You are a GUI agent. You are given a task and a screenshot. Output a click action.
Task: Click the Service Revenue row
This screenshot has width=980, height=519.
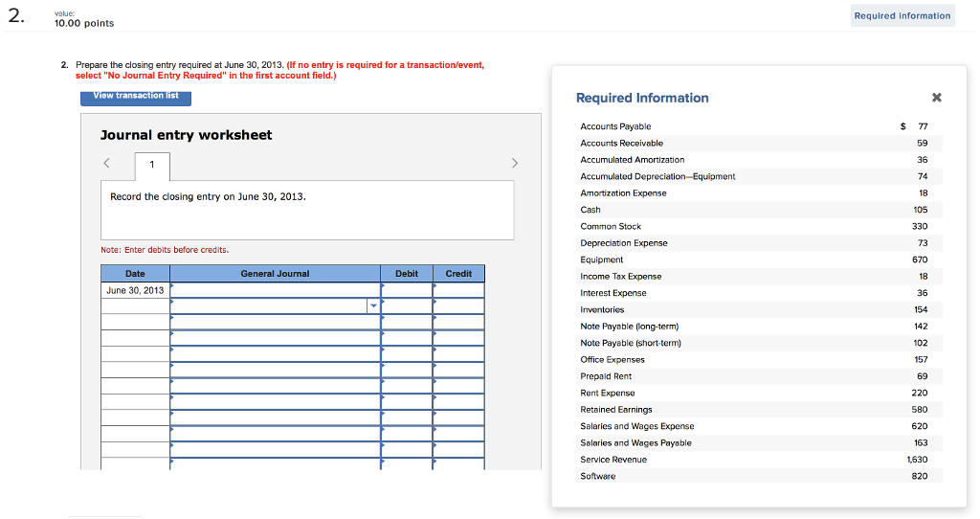759,460
